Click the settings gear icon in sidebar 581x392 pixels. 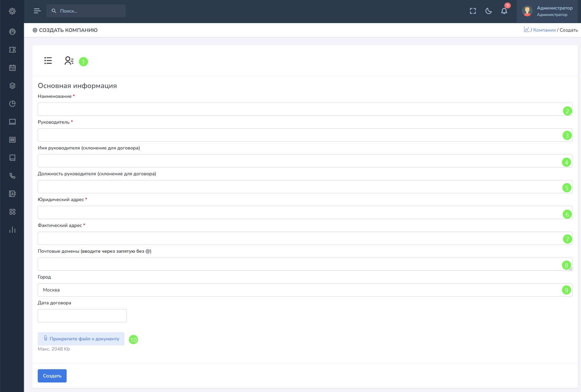[x=12, y=11]
